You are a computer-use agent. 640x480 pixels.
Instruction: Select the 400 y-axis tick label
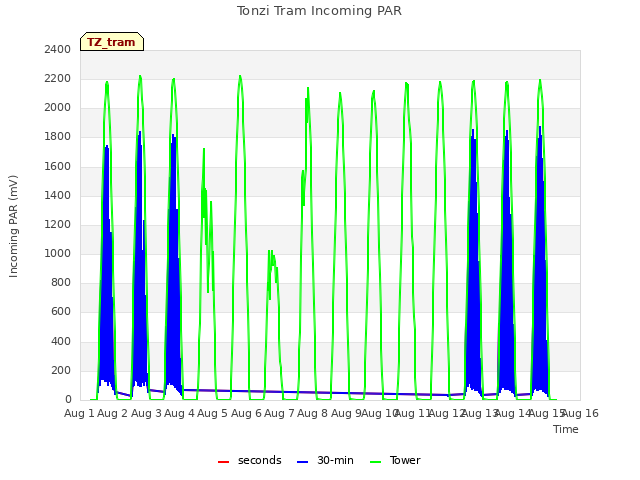click(61, 341)
